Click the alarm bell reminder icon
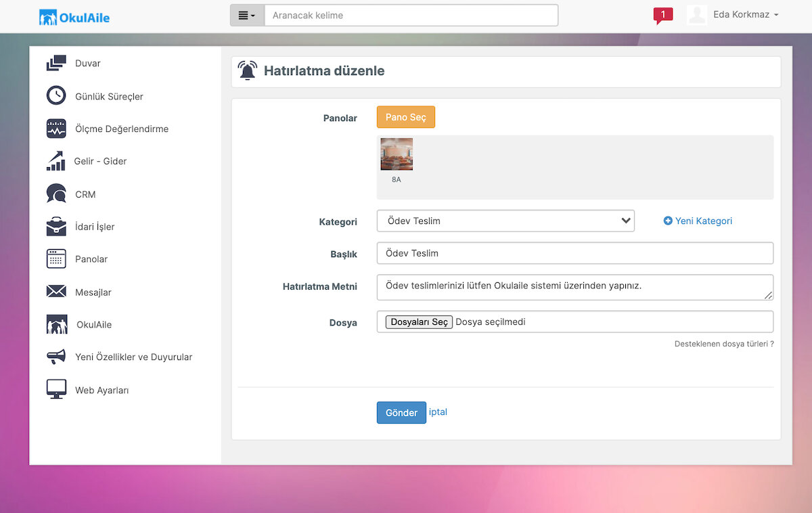The image size is (812, 513). (x=248, y=71)
